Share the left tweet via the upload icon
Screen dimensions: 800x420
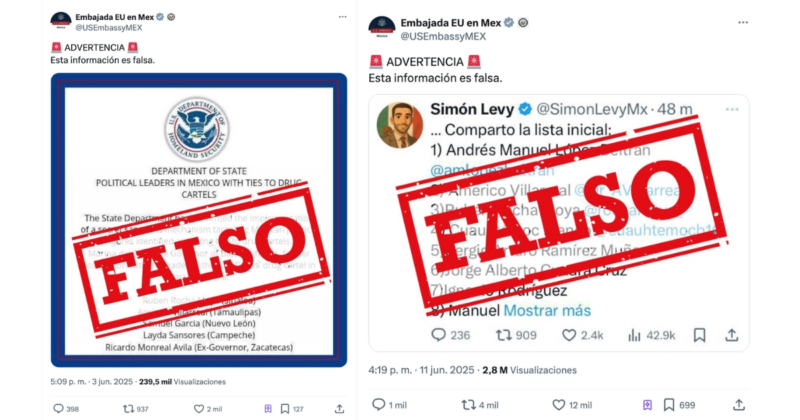(x=339, y=409)
